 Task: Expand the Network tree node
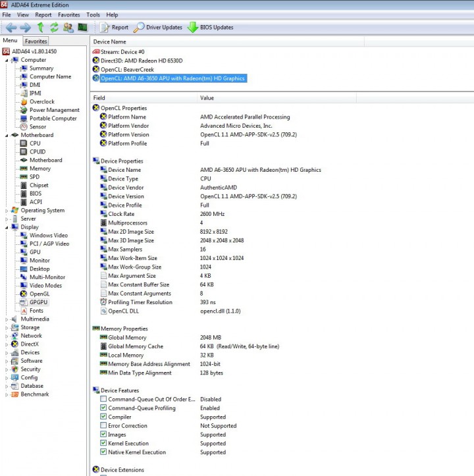click(7, 336)
